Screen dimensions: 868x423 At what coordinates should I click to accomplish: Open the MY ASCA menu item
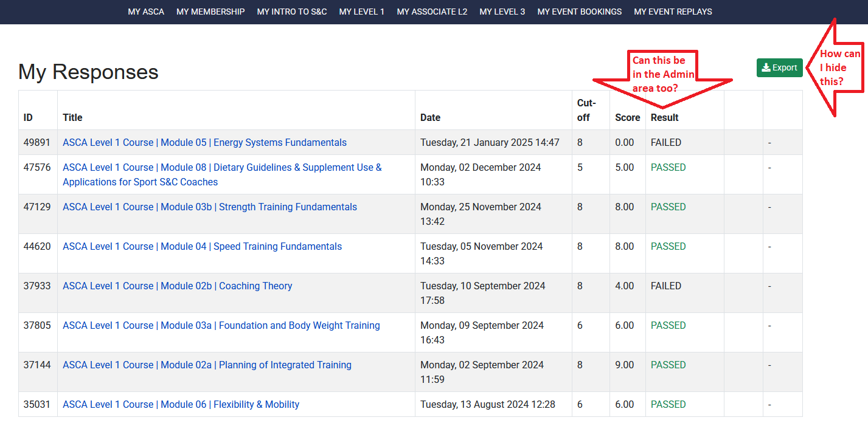(x=146, y=12)
